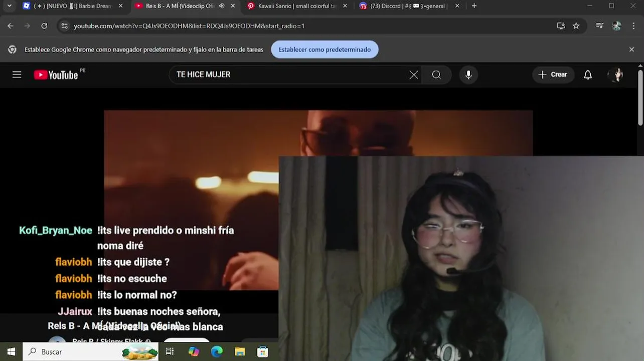Dismiss the default browser infobar

tap(631, 50)
